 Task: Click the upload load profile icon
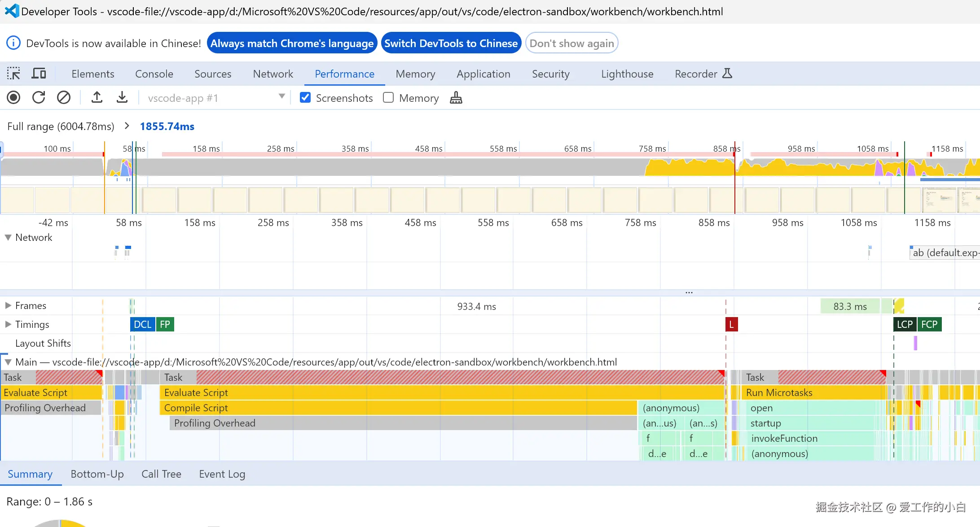(97, 97)
